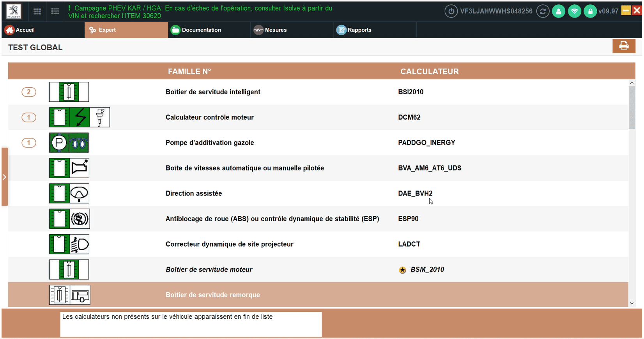Viewport: 644px width, 339px height.
Task: Click the LADCT calculateur name
Action: click(x=409, y=244)
